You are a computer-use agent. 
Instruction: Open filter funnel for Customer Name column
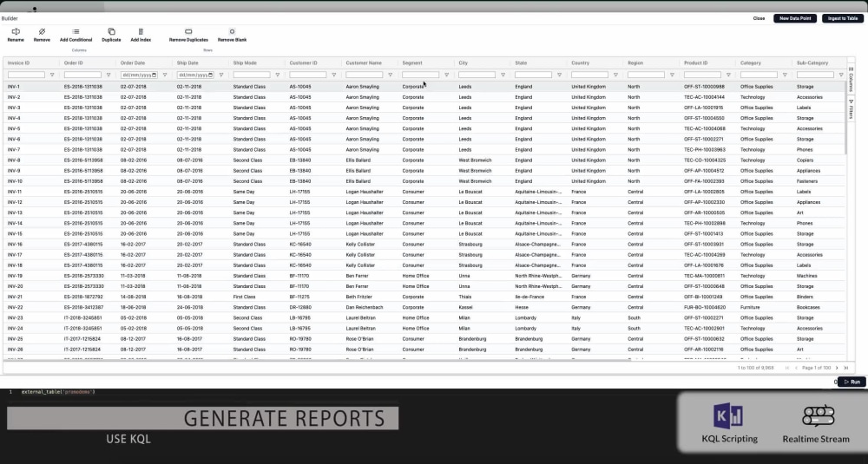[x=391, y=75]
